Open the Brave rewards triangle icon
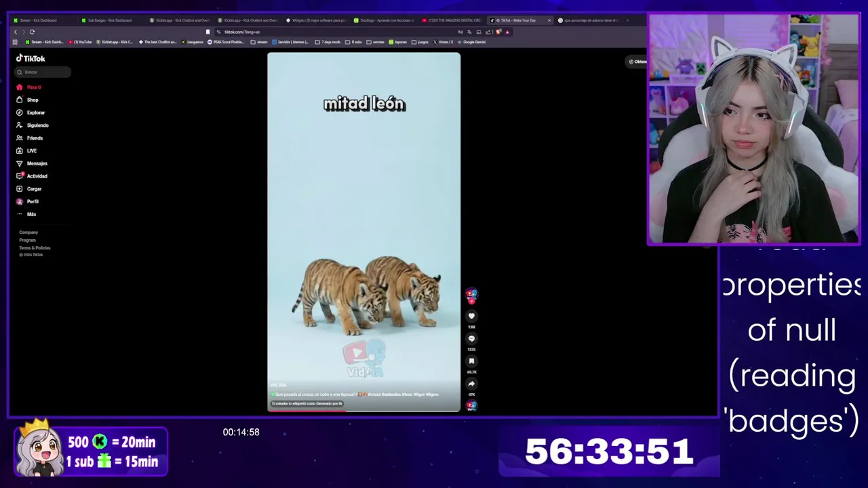 pos(507,32)
